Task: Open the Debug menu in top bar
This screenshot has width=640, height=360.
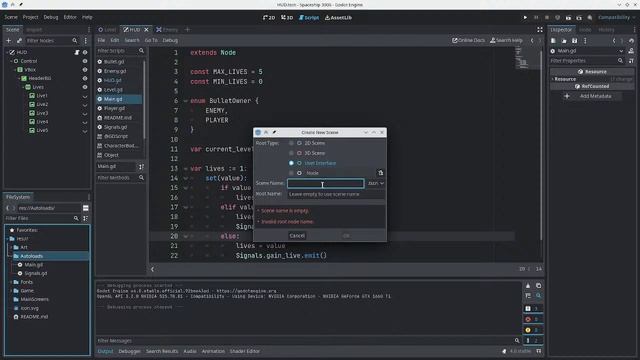Action: pos(51,17)
